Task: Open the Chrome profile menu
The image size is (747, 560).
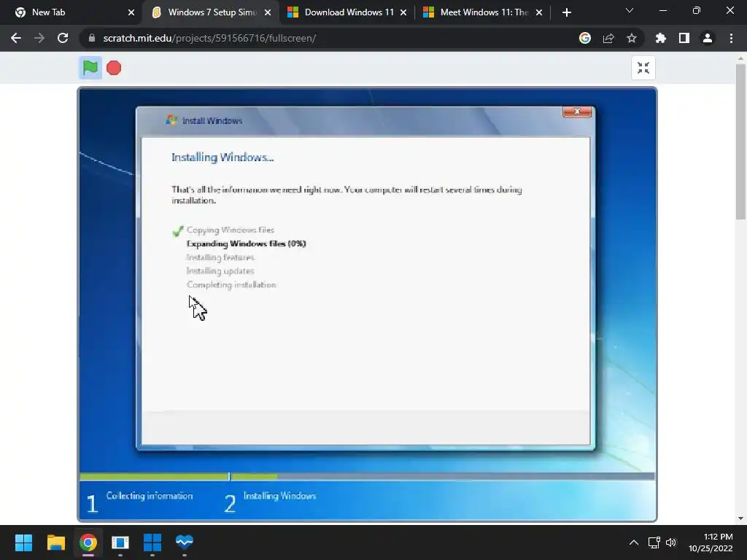Action: coord(708,38)
